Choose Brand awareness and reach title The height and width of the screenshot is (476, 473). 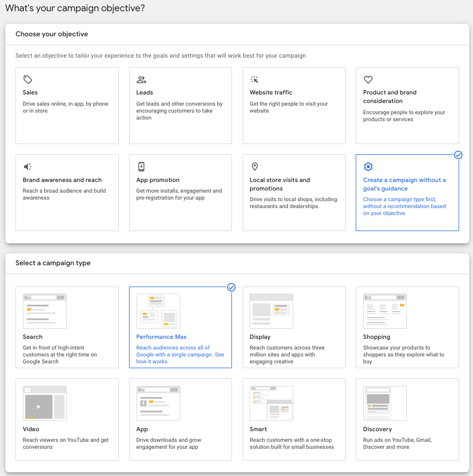[x=62, y=180]
